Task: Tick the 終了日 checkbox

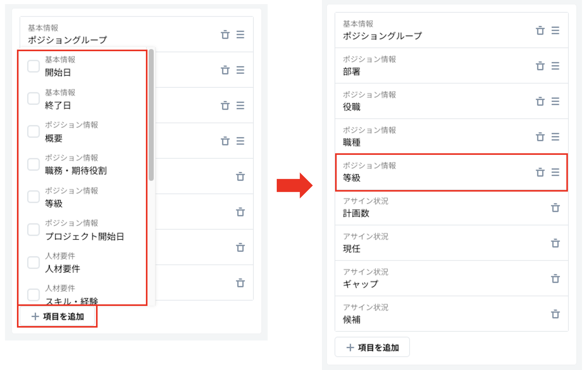Action: 34,99
